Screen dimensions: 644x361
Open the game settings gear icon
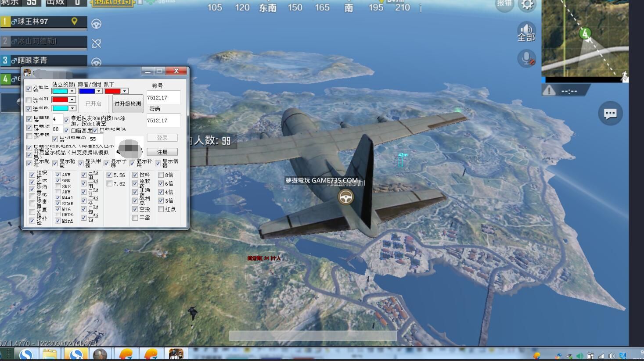click(527, 5)
